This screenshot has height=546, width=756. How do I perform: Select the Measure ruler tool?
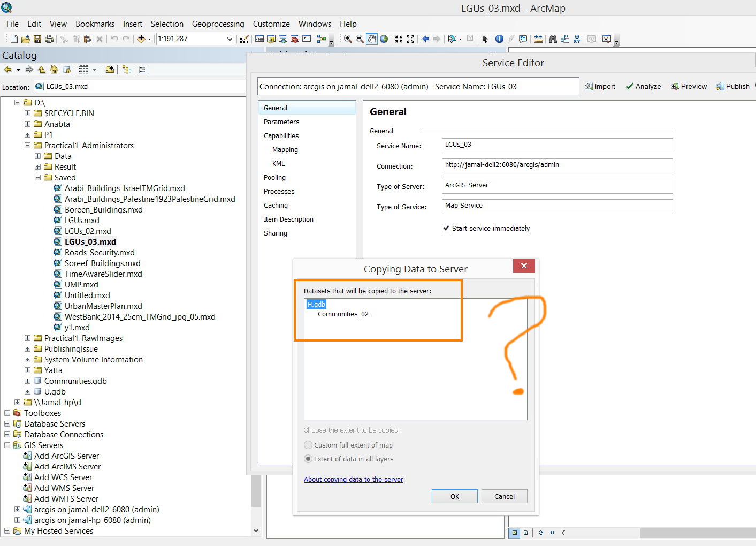click(538, 39)
